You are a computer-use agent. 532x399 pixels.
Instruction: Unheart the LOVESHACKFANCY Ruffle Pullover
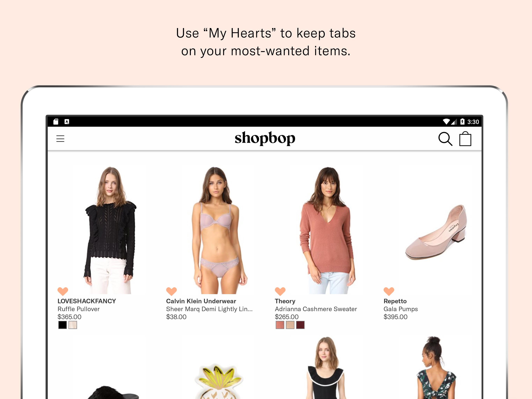click(x=63, y=291)
